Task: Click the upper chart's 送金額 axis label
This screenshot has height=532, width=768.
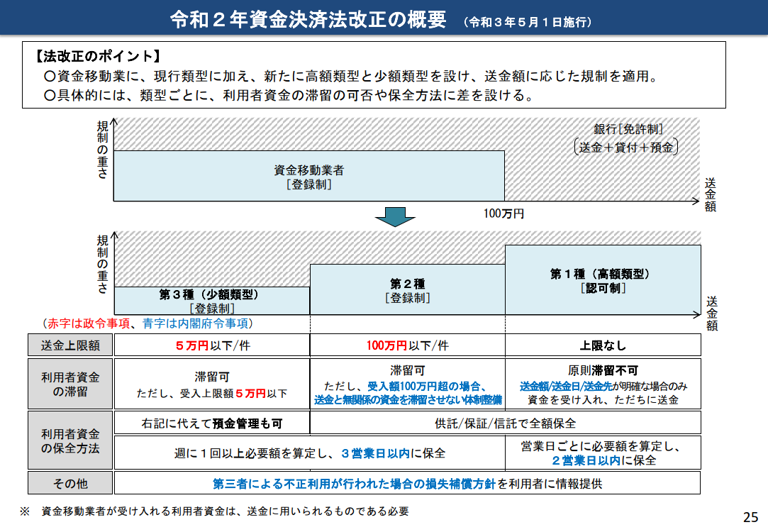Action: (710, 194)
